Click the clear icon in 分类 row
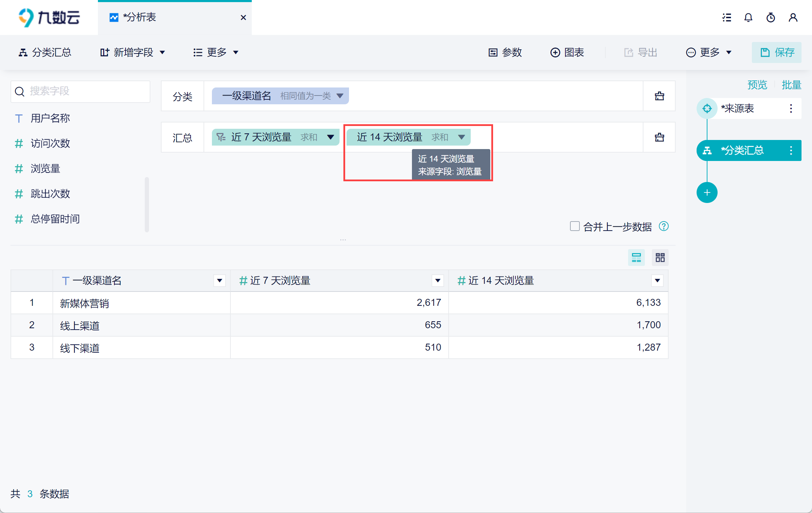 tap(659, 96)
